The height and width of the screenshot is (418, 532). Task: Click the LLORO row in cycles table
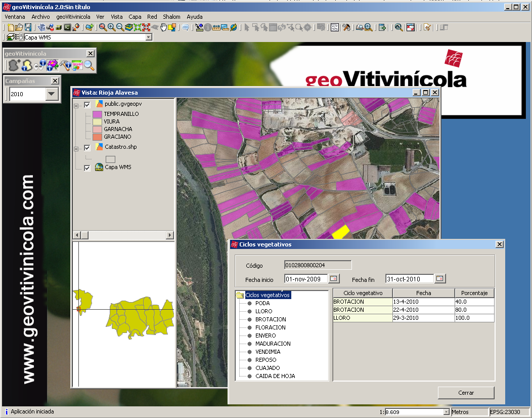point(414,318)
